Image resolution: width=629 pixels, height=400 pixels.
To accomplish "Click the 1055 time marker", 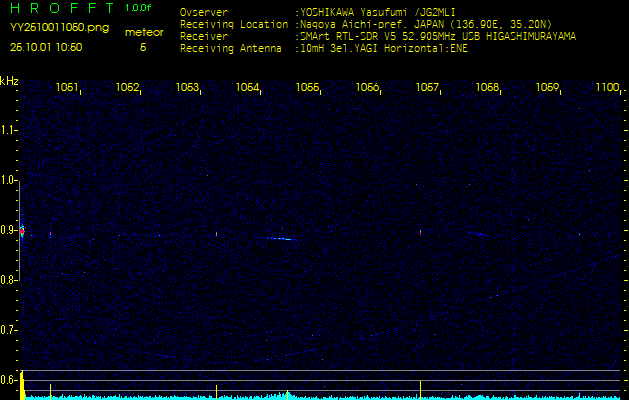I will pos(307,88).
